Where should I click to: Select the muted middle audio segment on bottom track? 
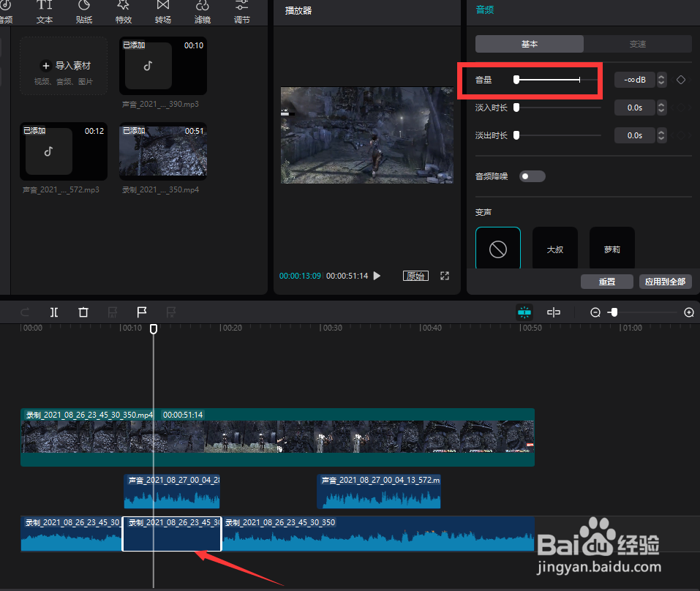(172, 534)
